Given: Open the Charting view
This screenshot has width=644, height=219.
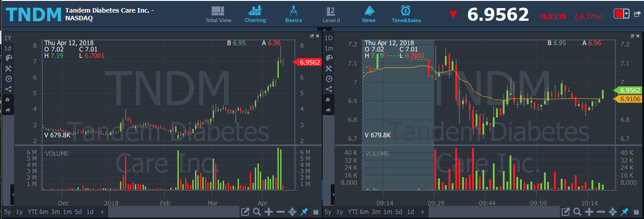Looking at the screenshot, I should [x=255, y=14].
